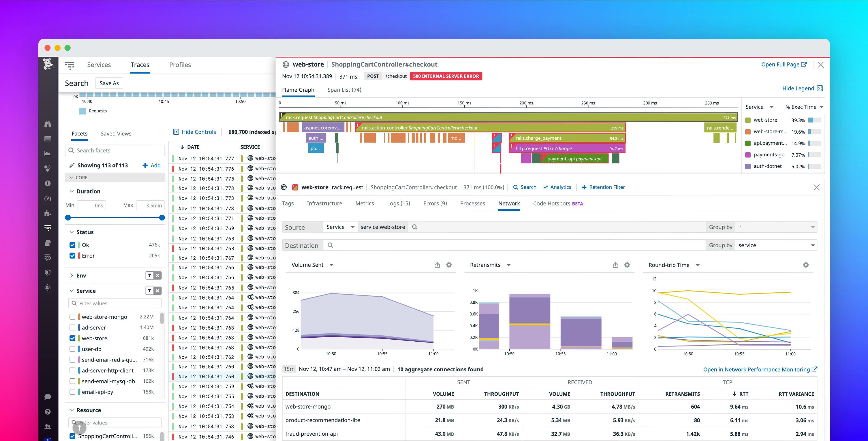Click the Save As button
Viewport: 868px width, 441px height.
pos(109,83)
